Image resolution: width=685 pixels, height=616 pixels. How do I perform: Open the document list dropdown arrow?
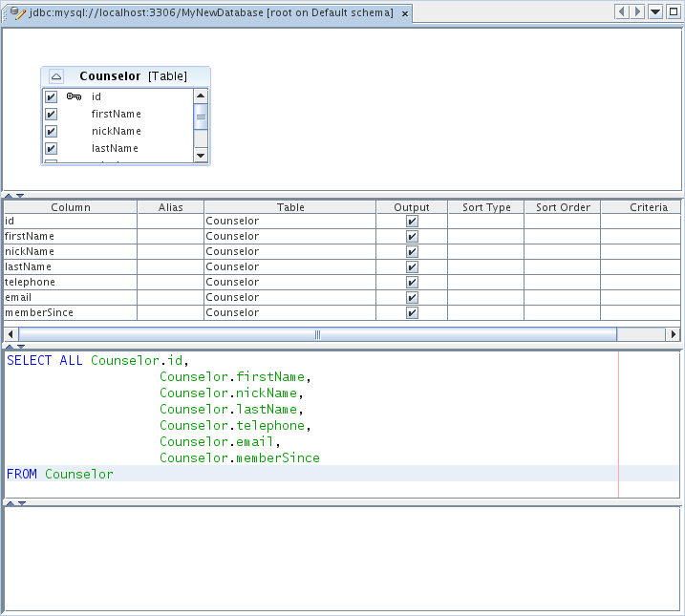point(655,11)
